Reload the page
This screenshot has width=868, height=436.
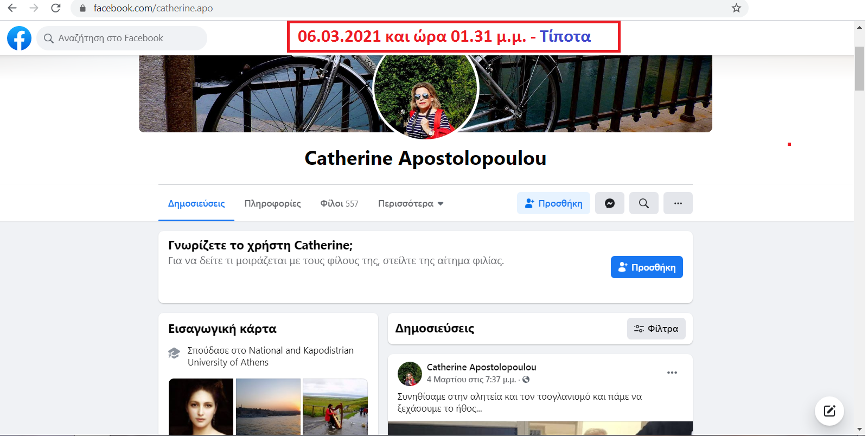click(55, 8)
